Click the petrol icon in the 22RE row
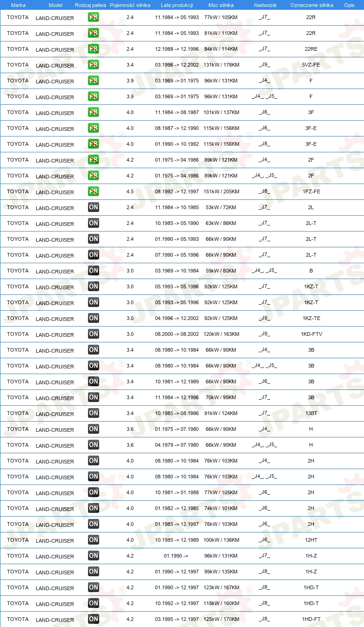This screenshot has height=627, width=364. [94, 49]
